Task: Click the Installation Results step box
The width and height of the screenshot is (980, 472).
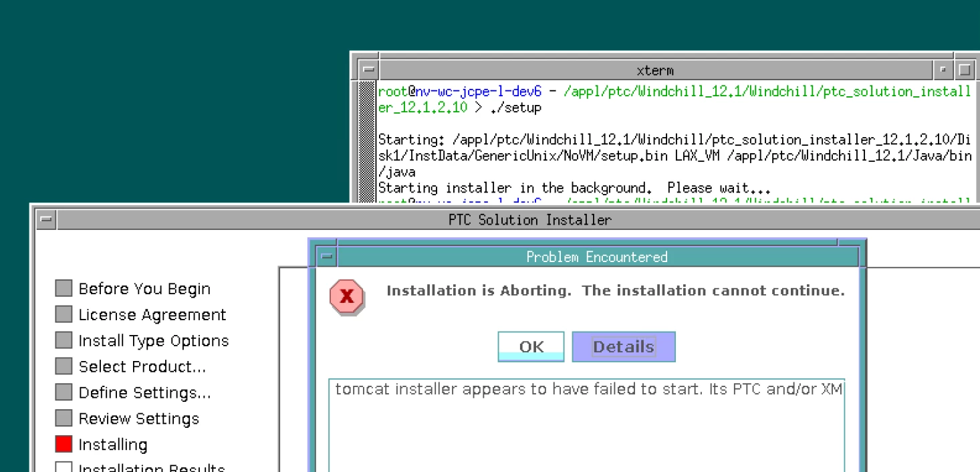Action: (64, 467)
